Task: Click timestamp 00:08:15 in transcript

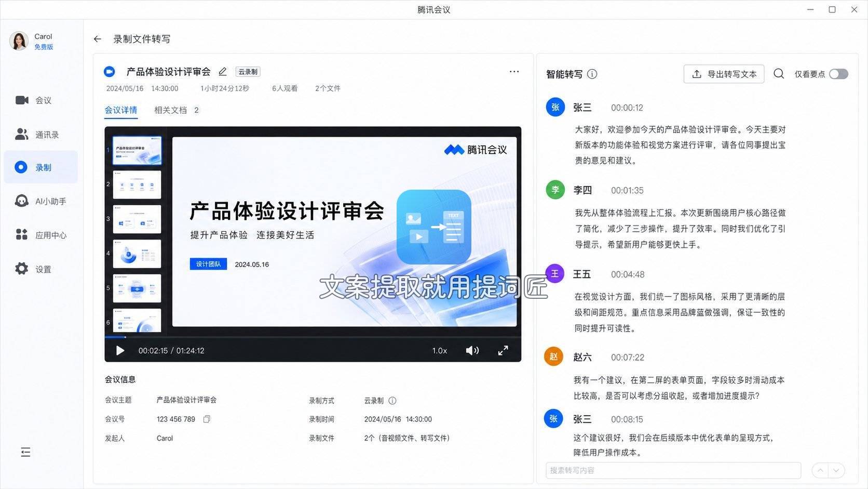Action: click(x=627, y=419)
